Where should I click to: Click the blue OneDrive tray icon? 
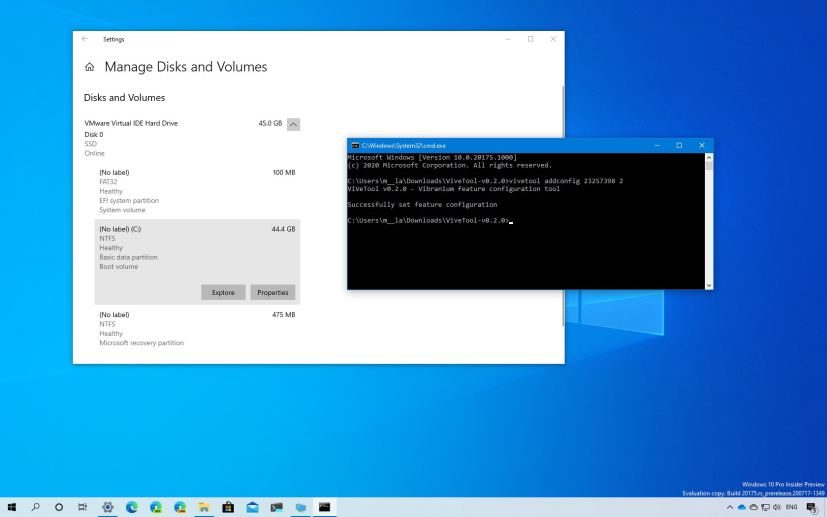pyautogui.click(x=742, y=508)
